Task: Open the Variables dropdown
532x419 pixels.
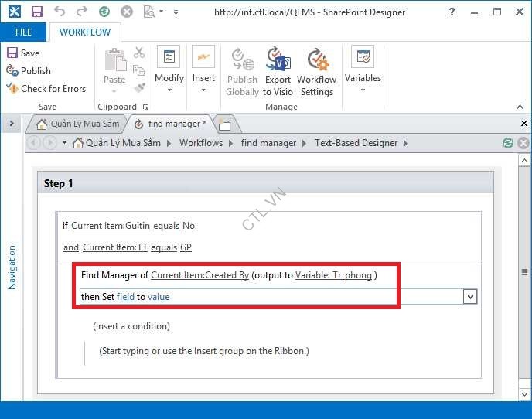Action: pos(363,68)
